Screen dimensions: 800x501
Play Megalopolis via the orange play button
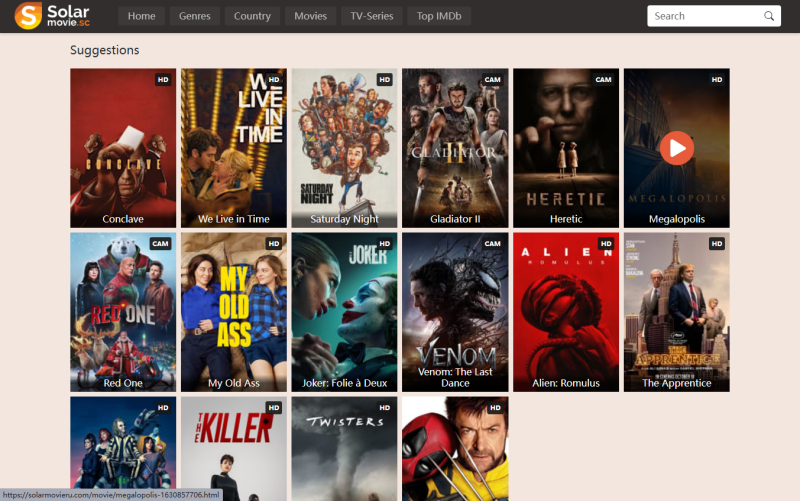click(677, 148)
